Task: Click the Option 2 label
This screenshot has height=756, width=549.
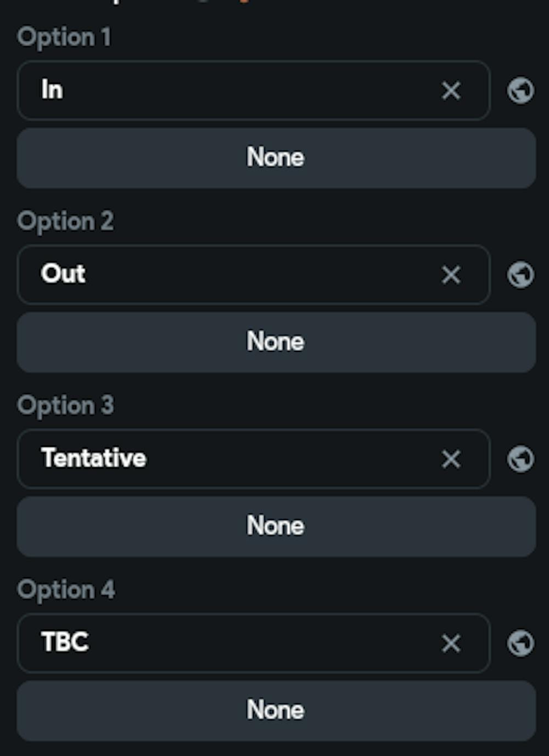Action: (x=65, y=221)
